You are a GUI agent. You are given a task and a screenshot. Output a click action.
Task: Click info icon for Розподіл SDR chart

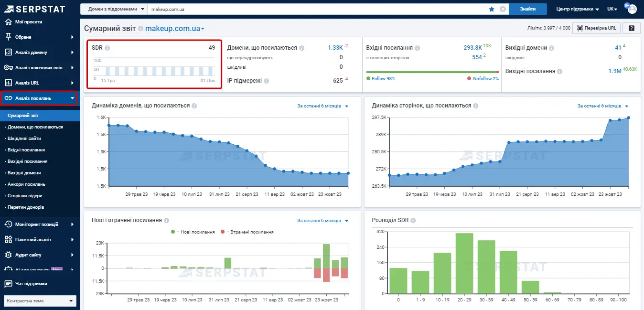tap(413, 221)
